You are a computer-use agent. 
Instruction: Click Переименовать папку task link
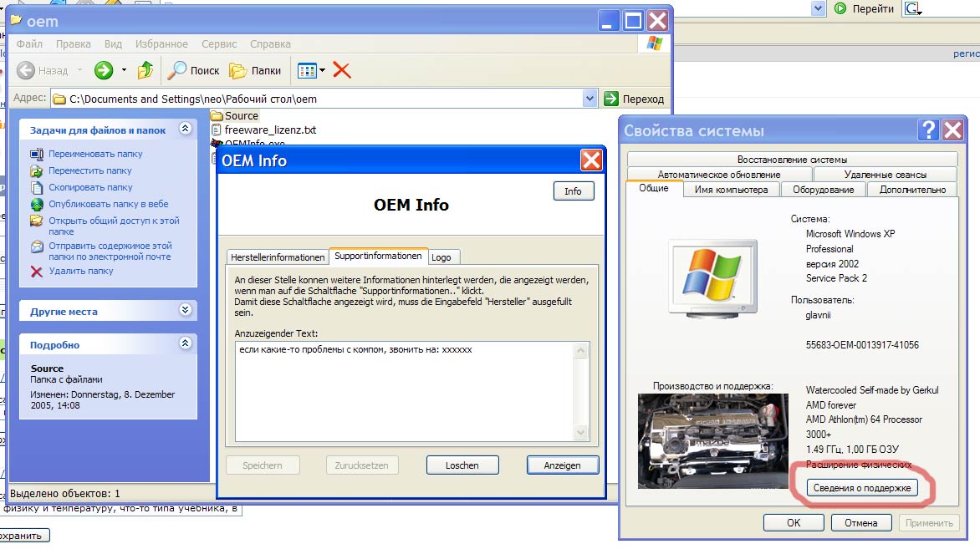coord(95,154)
